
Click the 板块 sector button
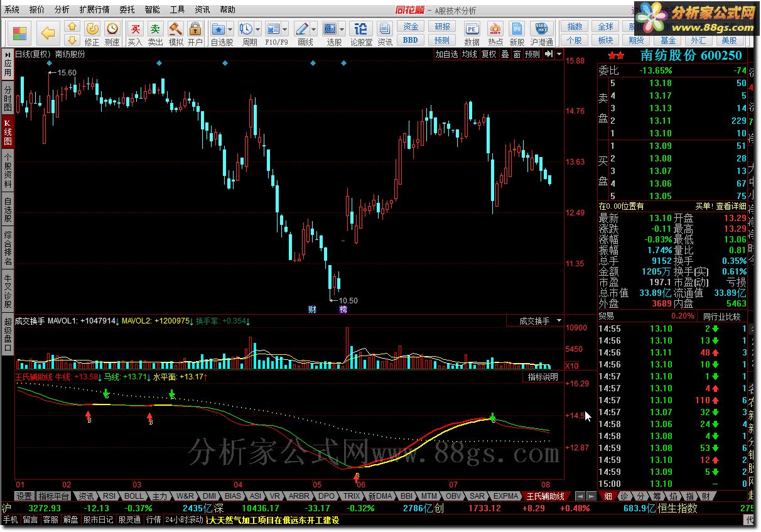605,40
